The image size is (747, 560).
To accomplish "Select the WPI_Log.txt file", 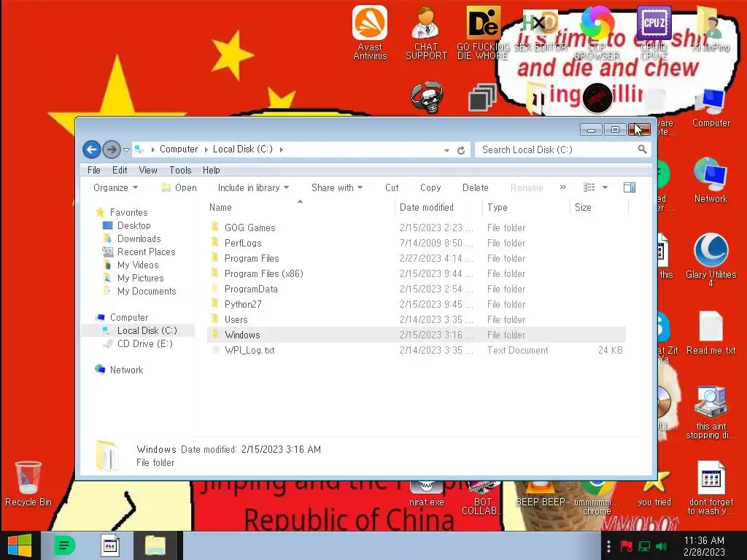I will pyautogui.click(x=417, y=350).
